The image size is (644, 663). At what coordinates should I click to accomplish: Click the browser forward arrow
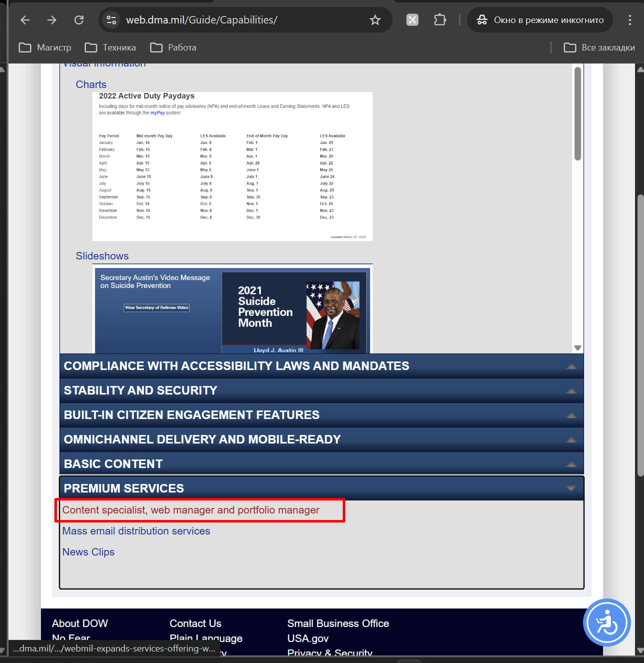[x=52, y=20]
